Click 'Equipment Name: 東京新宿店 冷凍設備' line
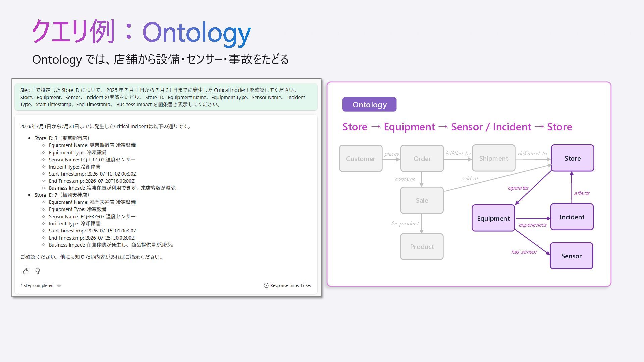 [x=92, y=145]
